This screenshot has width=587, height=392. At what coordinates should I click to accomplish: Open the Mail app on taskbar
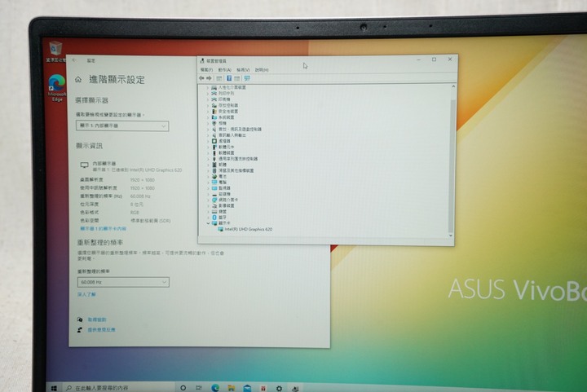(x=247, y=388)
